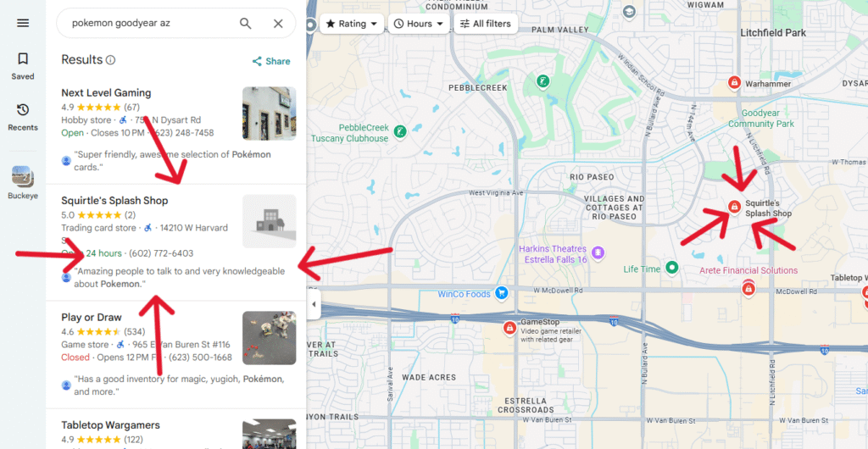
Task: Open the Rating filter dropdown
Action: (x=352, y=24)
